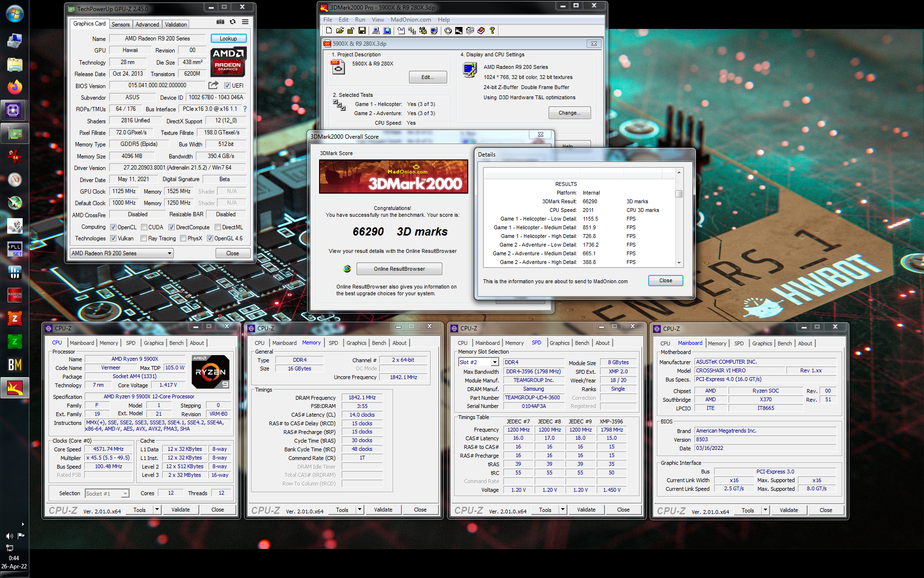924x578 pixels.
Task: Click the GPU-Z BIOS Version field
Action: [x=157, y=85]
